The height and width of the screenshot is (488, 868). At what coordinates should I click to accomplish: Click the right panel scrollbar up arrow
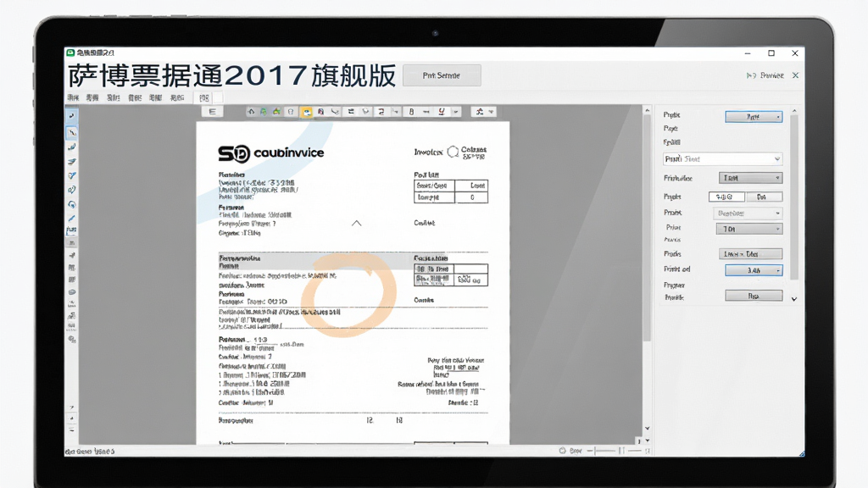pos(794,111)
